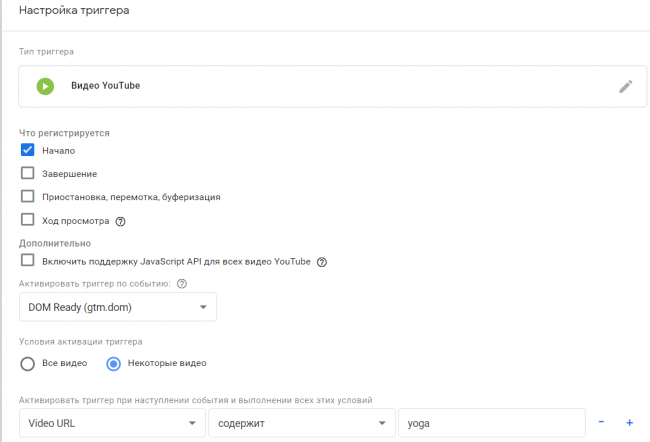
Task: Open the содержит operator dropdown
Action: coord(300,423)
